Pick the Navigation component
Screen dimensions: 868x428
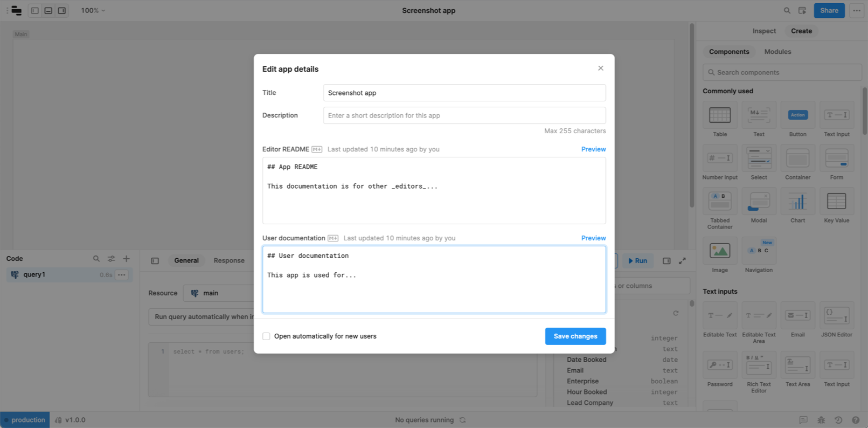[759, 255]
